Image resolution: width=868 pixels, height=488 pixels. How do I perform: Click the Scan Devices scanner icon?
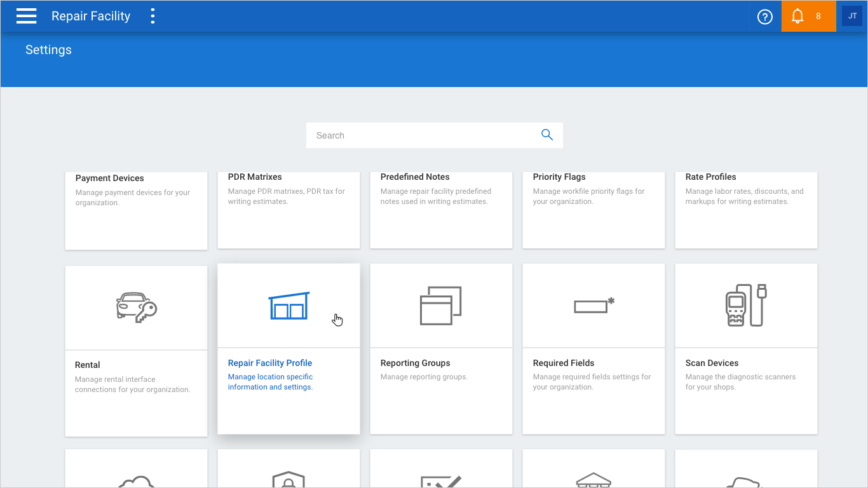[745, 306]
